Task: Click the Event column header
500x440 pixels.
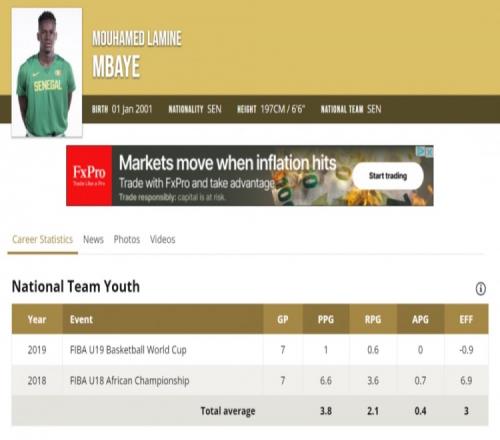Action: (163, 319)
